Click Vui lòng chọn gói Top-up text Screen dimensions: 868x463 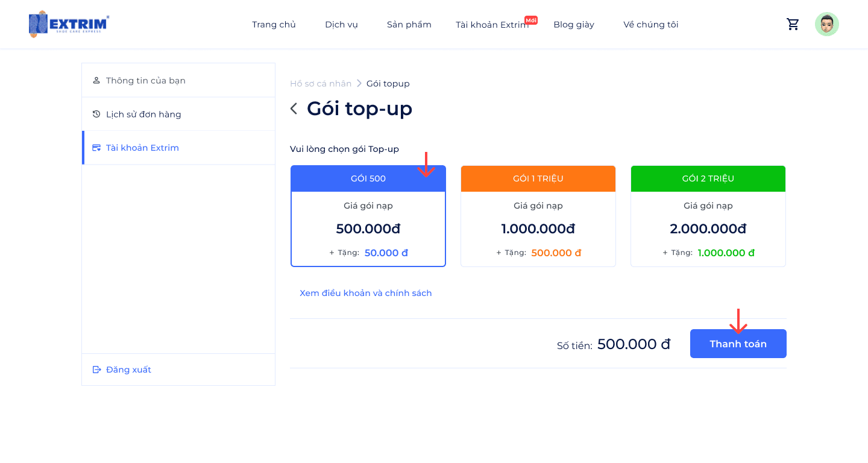(345, 149)
